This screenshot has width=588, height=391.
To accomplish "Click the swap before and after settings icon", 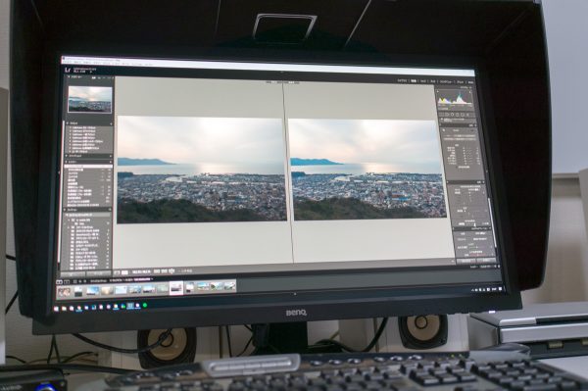I will point(171,271).
